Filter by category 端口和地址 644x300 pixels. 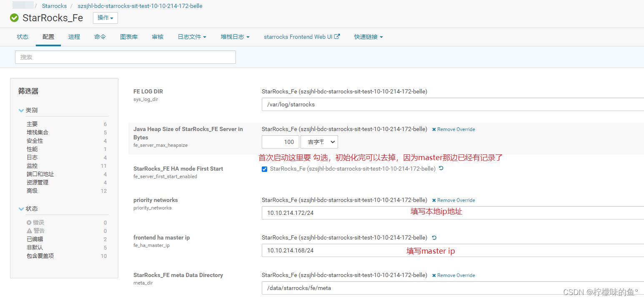40,174
